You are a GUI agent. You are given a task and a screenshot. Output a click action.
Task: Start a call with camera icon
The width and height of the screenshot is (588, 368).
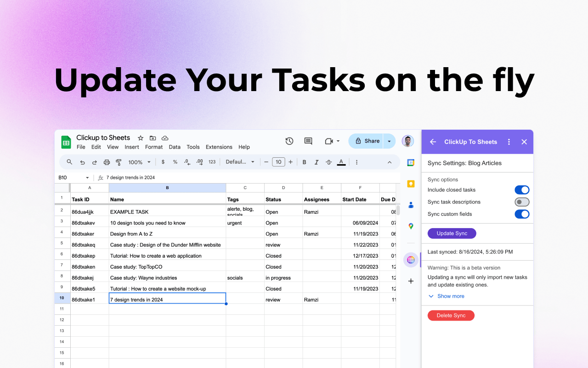(x=329, y=141)
